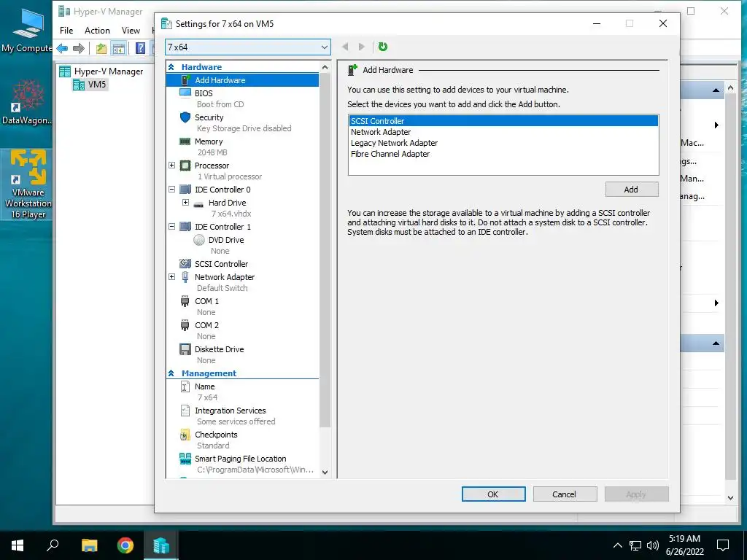Collapse the IDE Controller 0 node
747x560 pixels.
172,189
